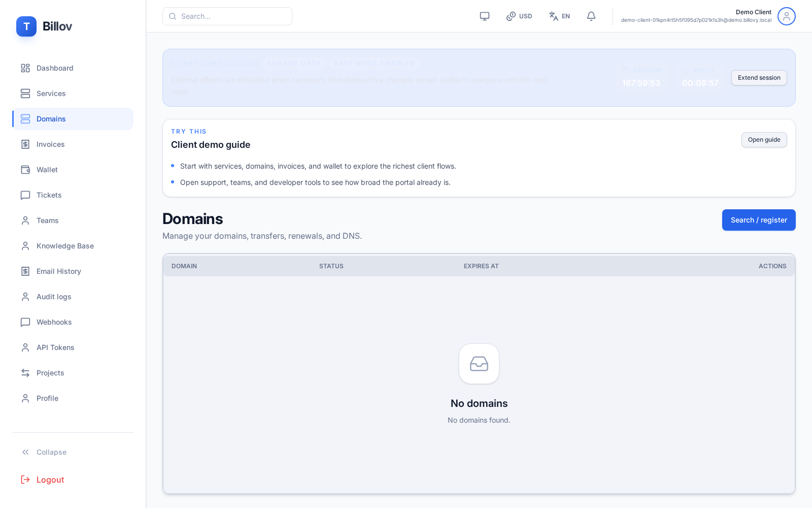812x508 pixels.
Task: Select the Domains navigation item
Action: coord(51,119)
